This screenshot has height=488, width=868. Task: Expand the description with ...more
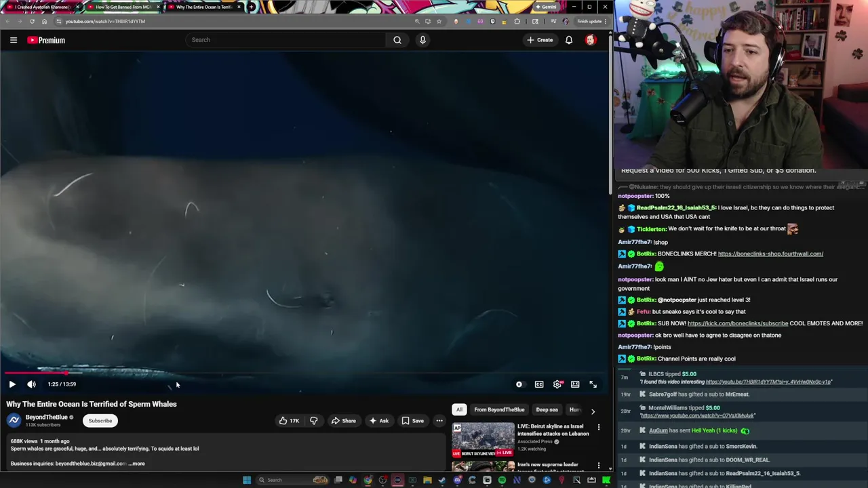coord(136,464)
